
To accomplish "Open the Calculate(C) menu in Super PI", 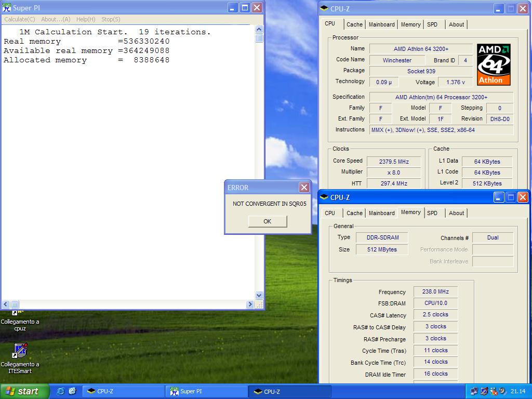I will pyautogui.click(x=20, y=19).
